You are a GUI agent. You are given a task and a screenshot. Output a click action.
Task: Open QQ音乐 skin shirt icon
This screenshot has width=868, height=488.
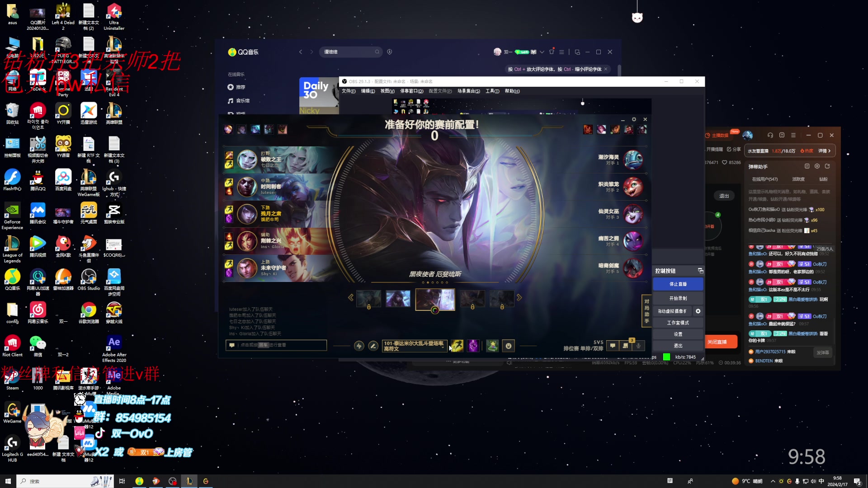[x=552, y=52]
